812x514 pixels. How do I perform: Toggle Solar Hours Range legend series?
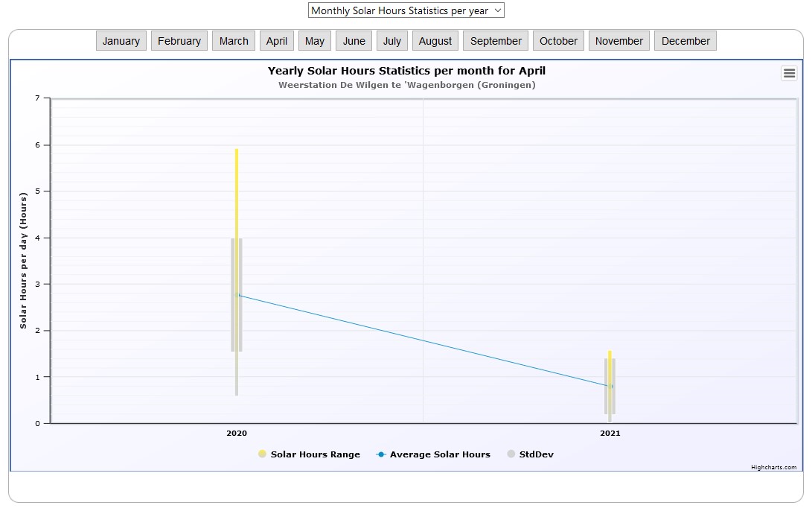309,454
